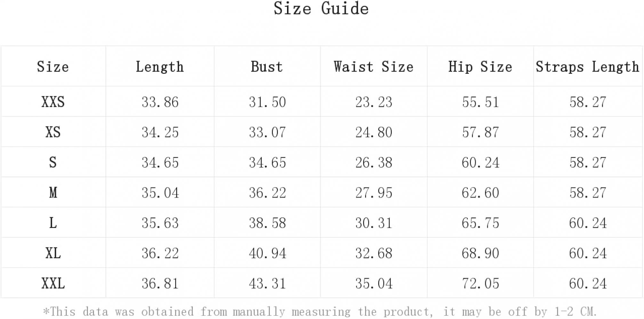Click the XXS length value 33.86

(160, 102)
